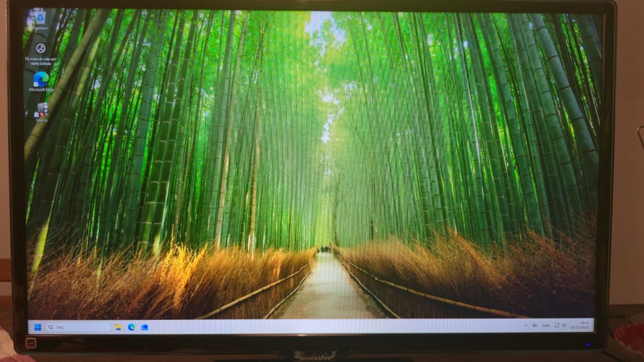Click the taskbar search box
Screen dimensions: 644x362
(78, 327)
